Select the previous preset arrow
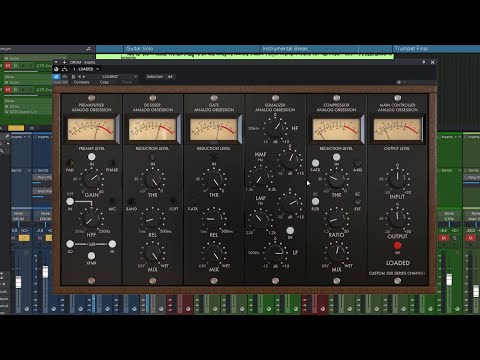480x360 pixels. tap(79, 77)
